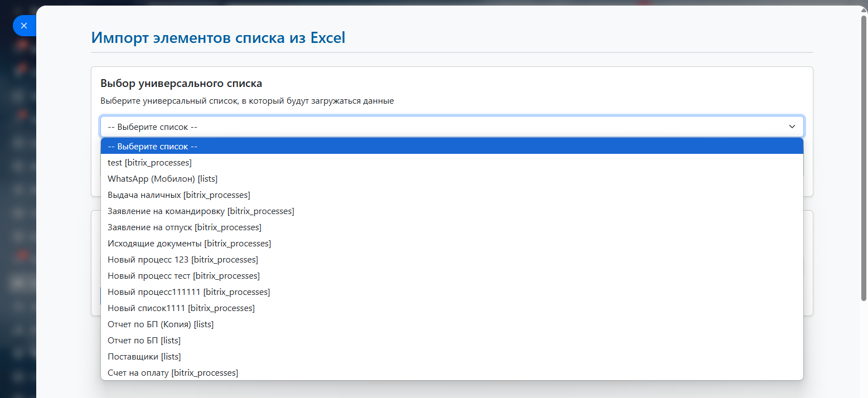Close the import panel with the X button
868x398 pixels.
pyautogui.click(x=24, y=26)
